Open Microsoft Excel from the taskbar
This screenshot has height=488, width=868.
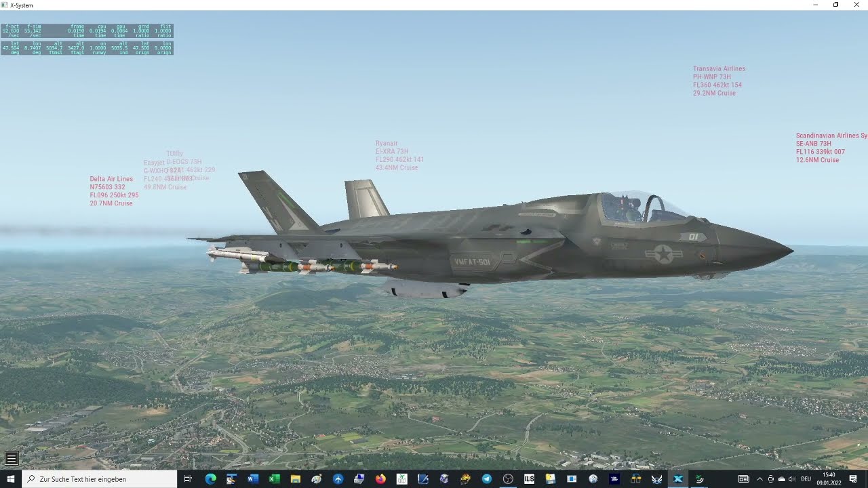click(274, 479)
